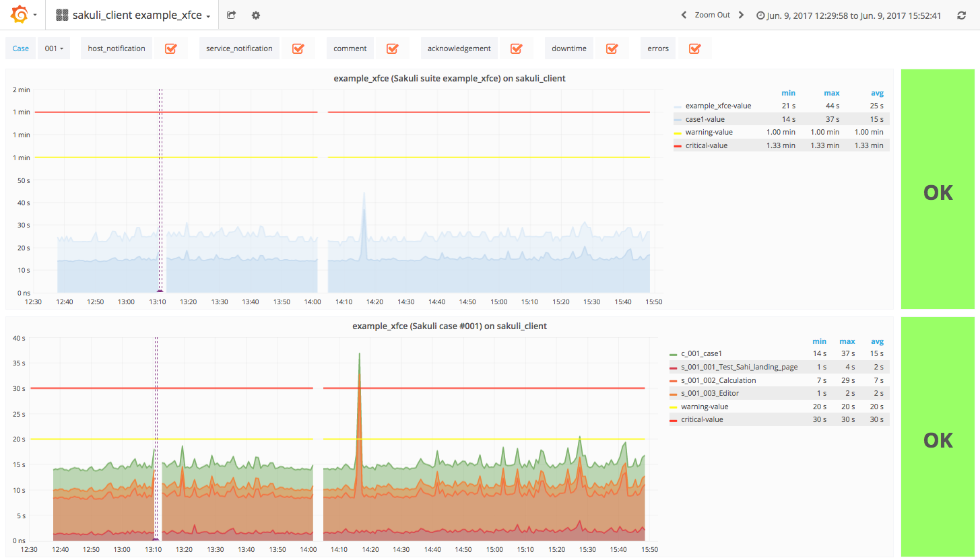Click annotation marker in top graph
This screenshot has width=980, height=560.
click(160, 291)
